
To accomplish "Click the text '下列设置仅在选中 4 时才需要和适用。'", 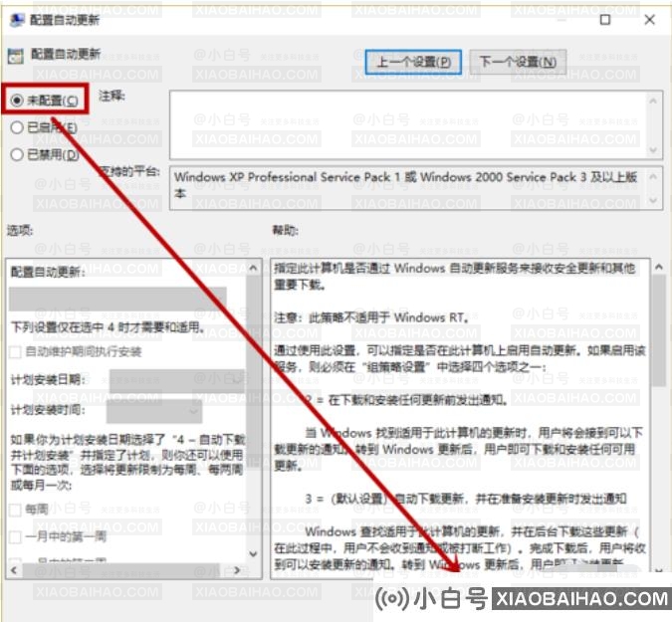I will pyautogui.click(x=108, y=327).
